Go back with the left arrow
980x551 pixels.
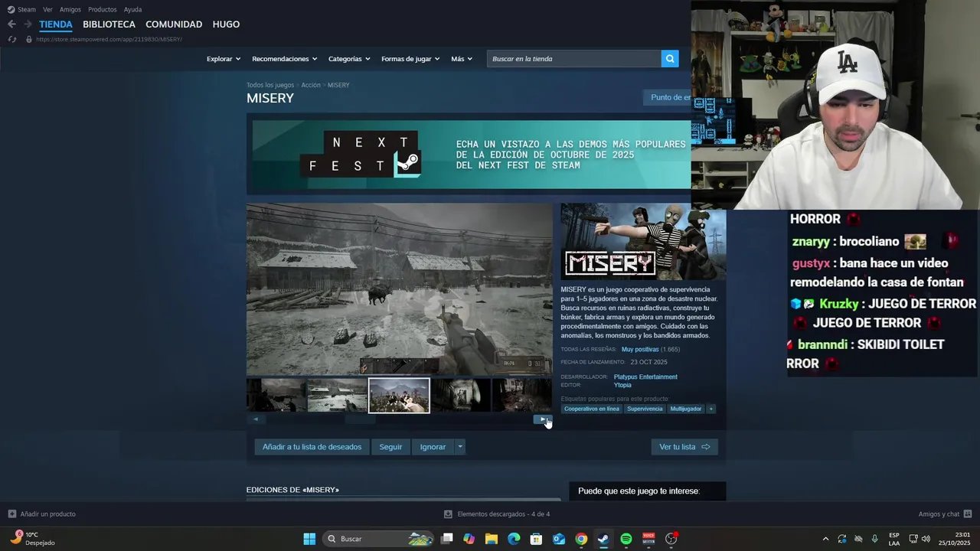coord(11,24)
